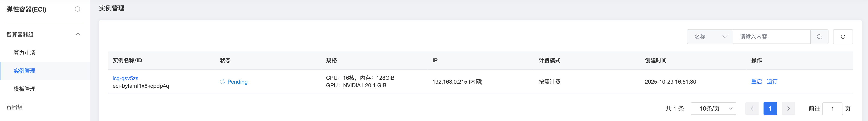Click the Pending status spinner icon
Screen dimensions: 868x121
222,82
